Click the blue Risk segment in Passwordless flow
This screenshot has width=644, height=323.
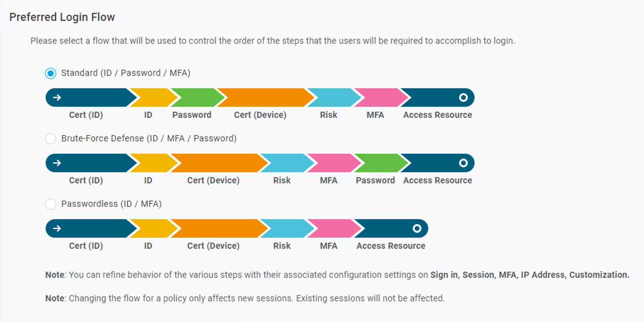click(x=285, y=228)
